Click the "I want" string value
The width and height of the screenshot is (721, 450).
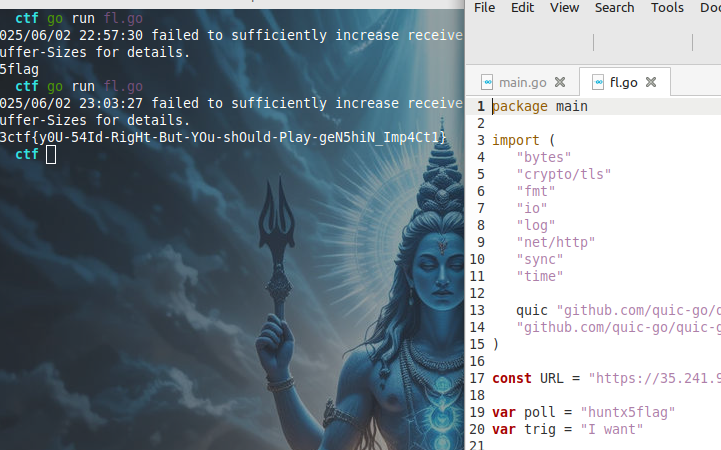[612, 429]
